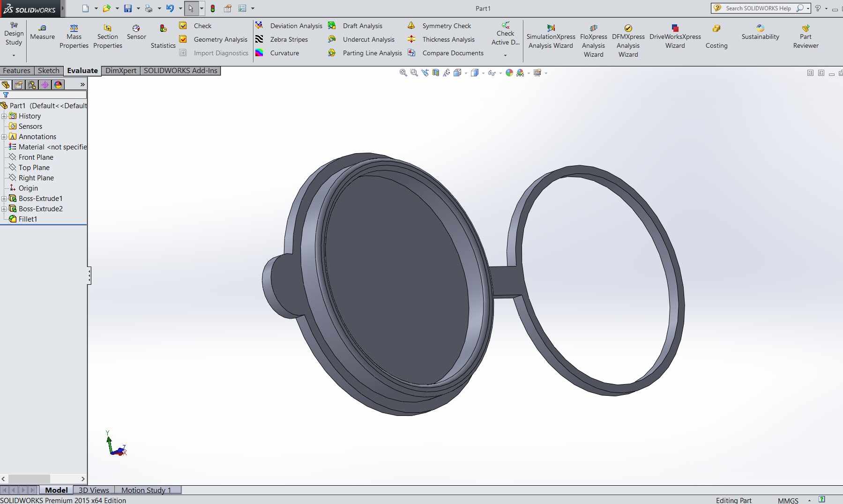843x504 pixels.
Task: Launch the SimulationXpress Analysis Wizard
Action: (x=551, y=36)
